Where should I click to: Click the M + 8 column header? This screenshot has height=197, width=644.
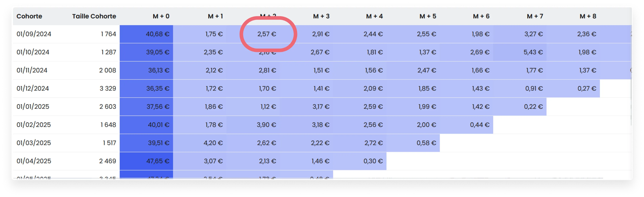588,16
